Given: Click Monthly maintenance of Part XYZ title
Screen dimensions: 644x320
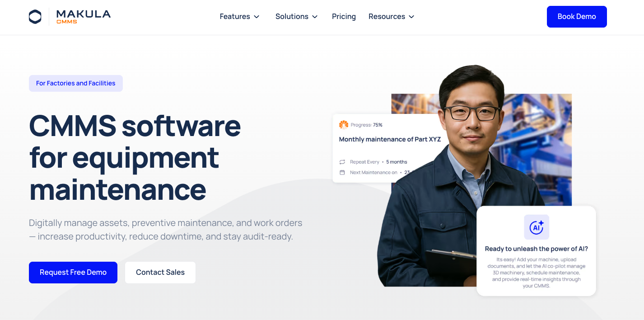Looking at the screenshot, I should coord(390,139).
